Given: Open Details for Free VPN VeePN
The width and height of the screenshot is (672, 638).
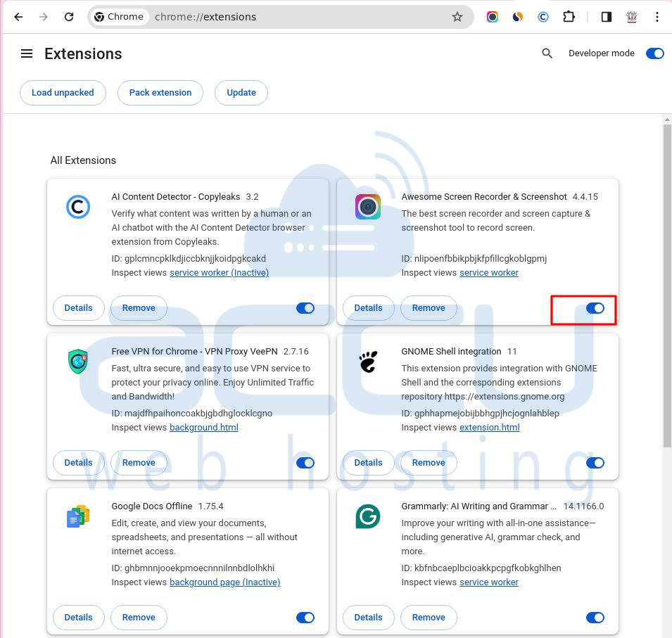Looking at the screenshot, I should (78, 463).
